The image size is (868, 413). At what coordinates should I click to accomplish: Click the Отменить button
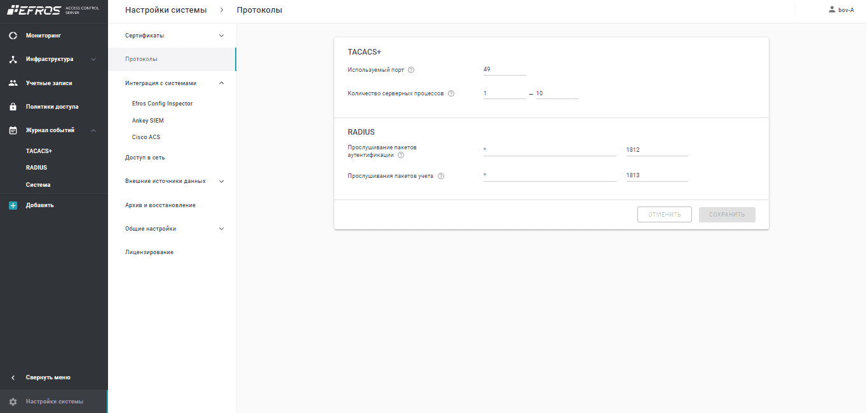(x=665, y=215)
